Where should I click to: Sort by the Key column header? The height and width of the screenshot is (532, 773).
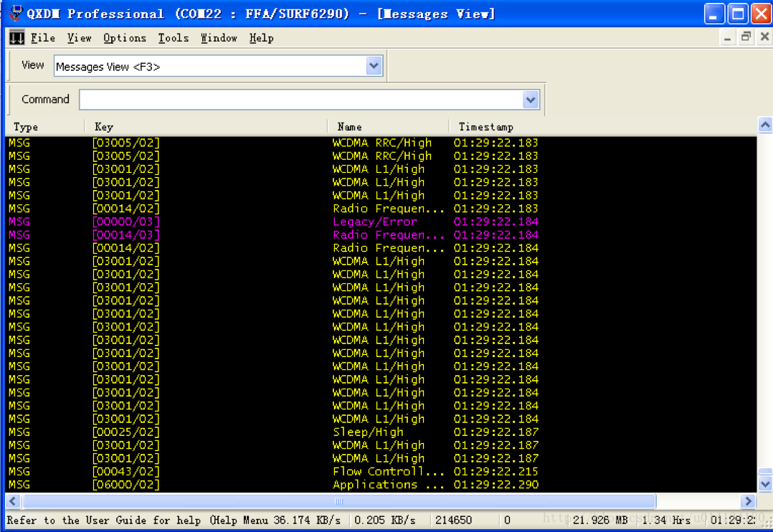pyautogui.click(x=206, y=127)
